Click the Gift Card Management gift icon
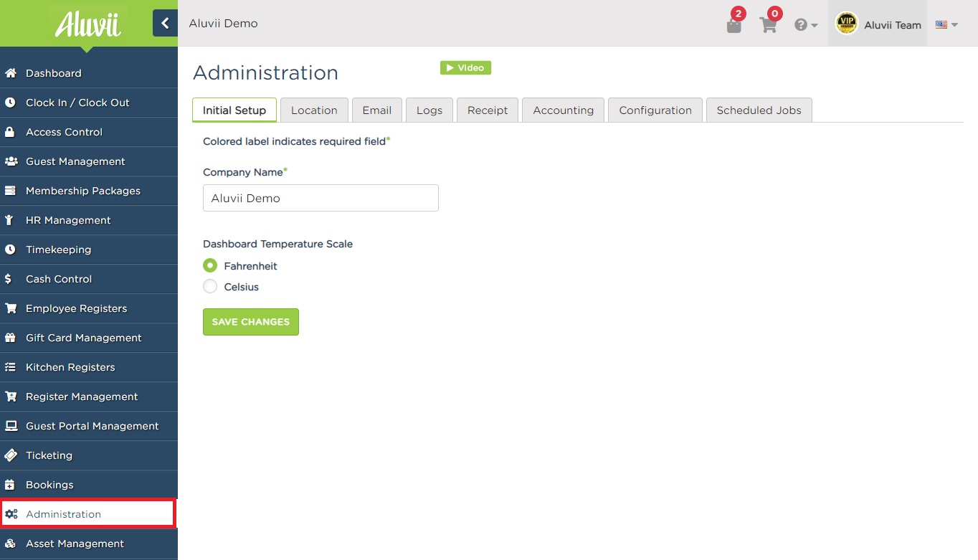The image size is (978, 560). tap(11, 338)
